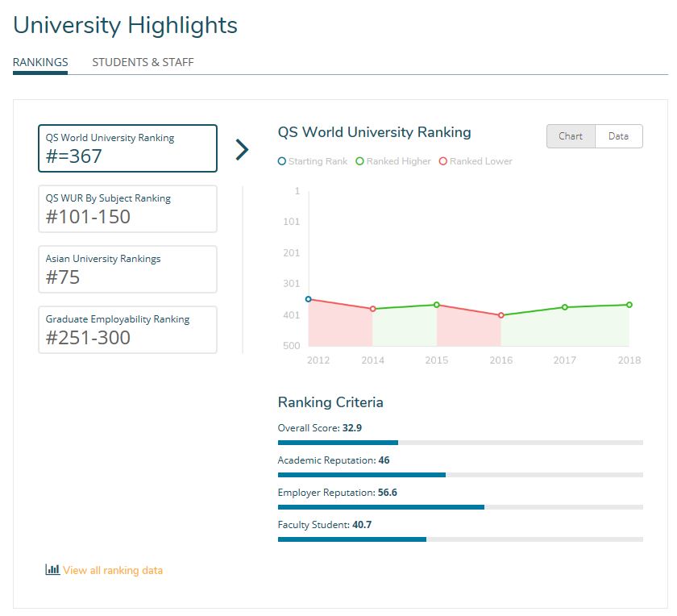
Task: Switch to Chart view
Action: coord(571,136)
